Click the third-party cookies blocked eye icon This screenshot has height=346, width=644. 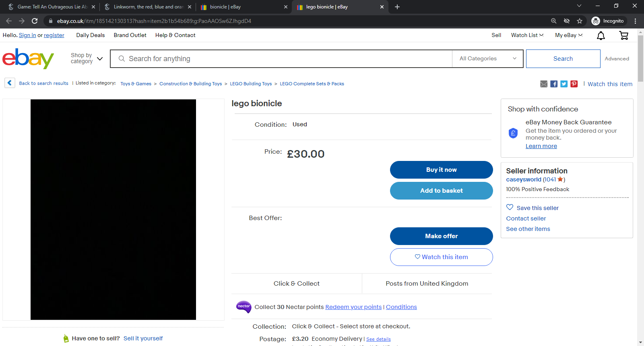567,21
